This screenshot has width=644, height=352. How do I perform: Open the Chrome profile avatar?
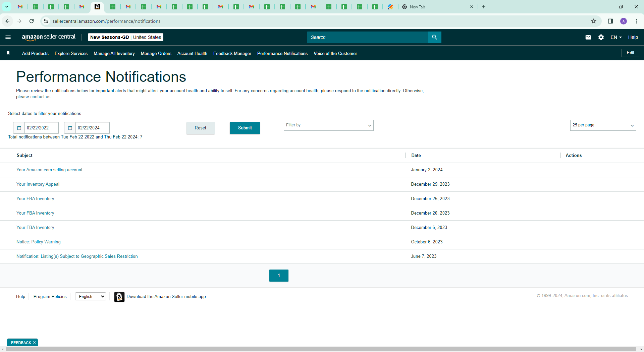click(x=624, y=21)
